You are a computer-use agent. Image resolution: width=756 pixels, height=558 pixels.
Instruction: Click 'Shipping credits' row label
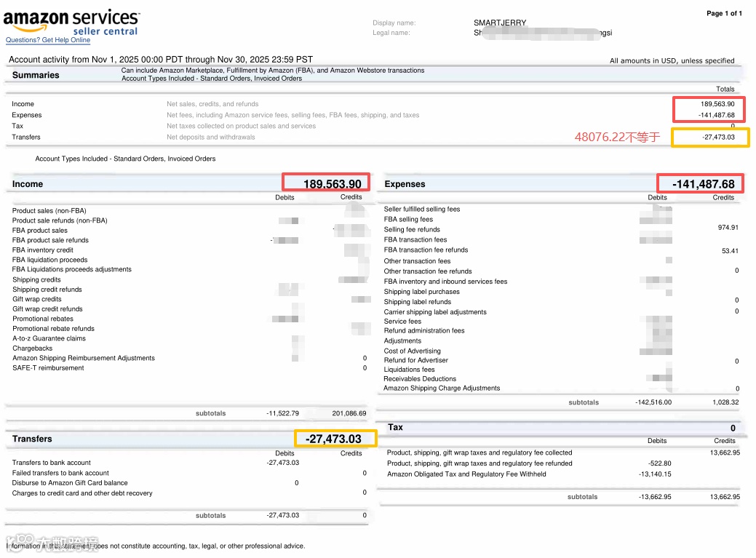(36, 280)
